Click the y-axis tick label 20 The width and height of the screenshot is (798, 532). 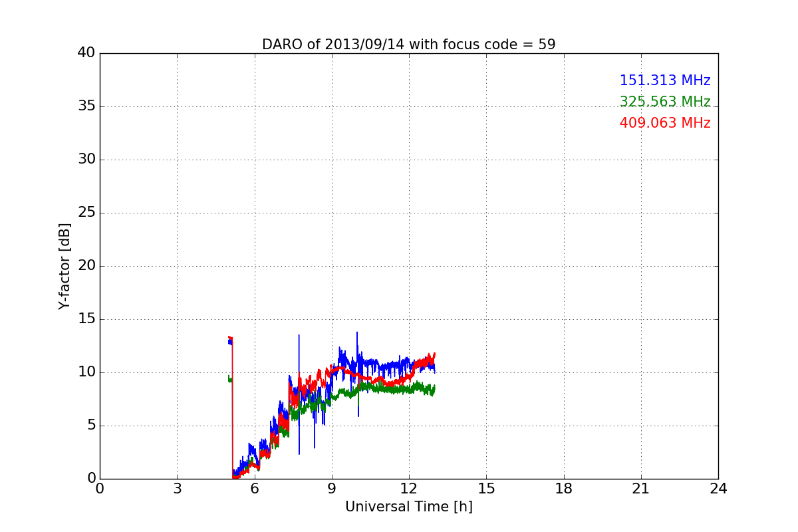pyautogui.click(x=86, y=266)
